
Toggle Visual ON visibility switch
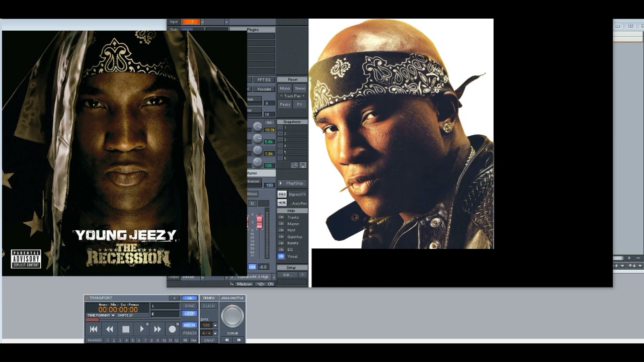click(281, 256)
